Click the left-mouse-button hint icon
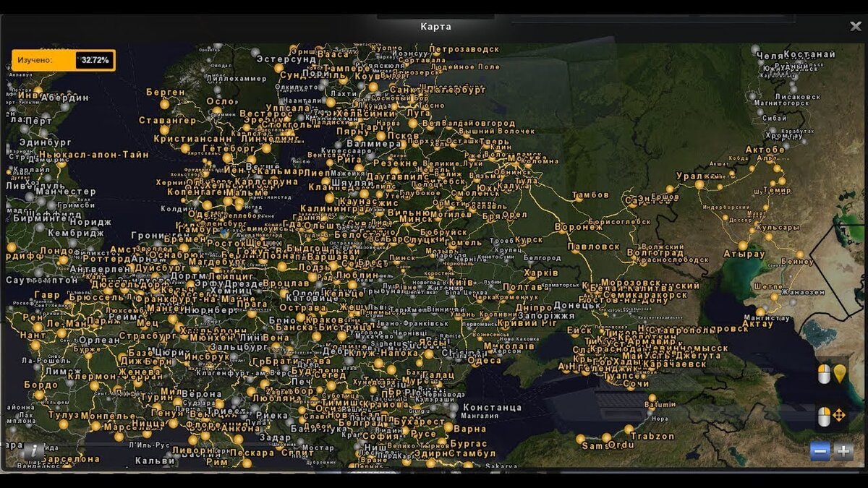Screen dimensions: 868x488 click(x=824, y=374)
